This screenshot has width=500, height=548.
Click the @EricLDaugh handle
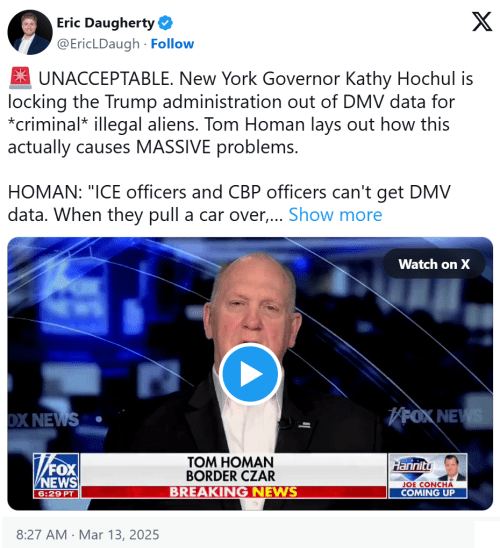pyautogui.click(x=98, y=44)
